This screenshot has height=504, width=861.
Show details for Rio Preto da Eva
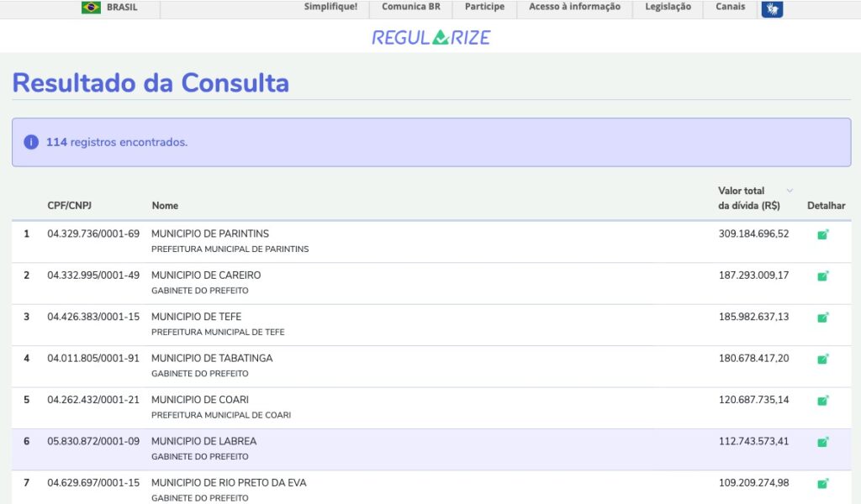[822, 483]
